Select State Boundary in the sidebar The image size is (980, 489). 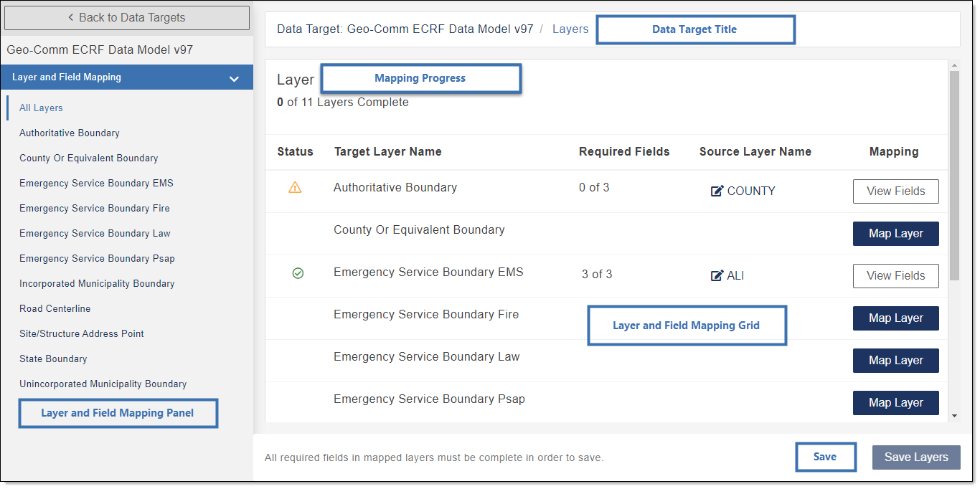click(x=52, y=359)
